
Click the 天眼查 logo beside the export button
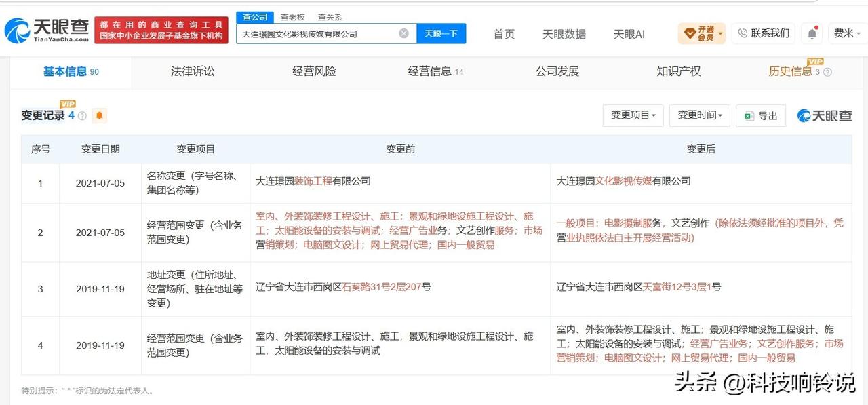(x=825, y=115)
